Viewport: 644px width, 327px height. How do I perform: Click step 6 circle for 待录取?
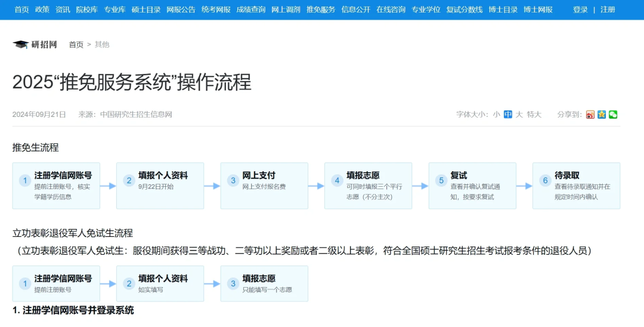coord(544,181)
